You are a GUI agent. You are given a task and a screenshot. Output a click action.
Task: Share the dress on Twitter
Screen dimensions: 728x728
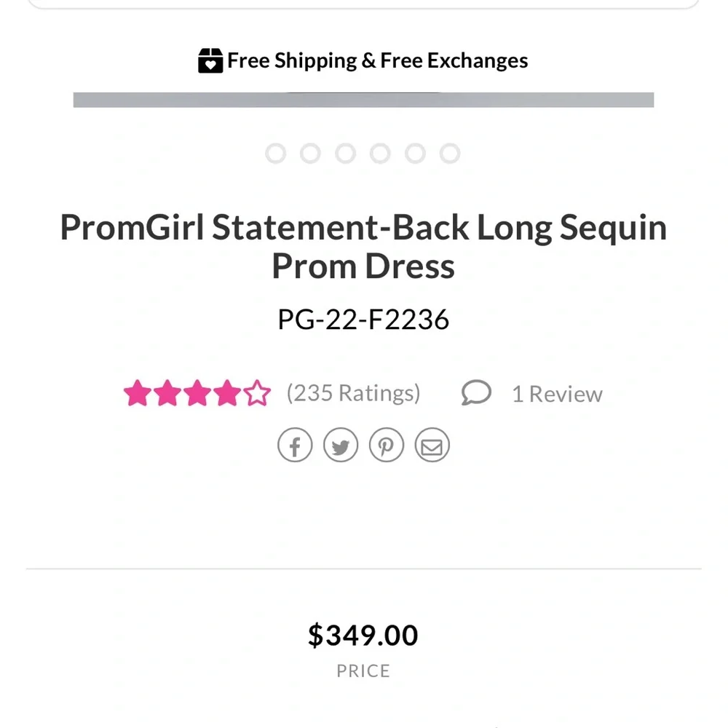click(341, 445)
